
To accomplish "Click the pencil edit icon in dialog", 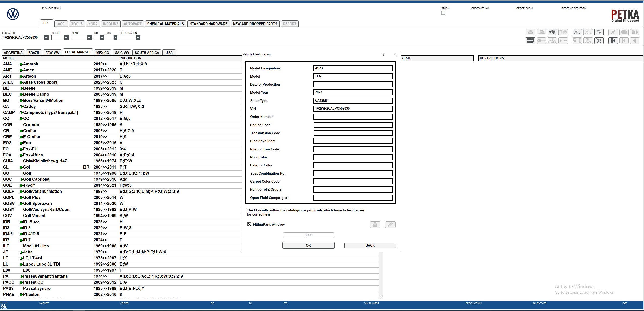I will click(390, 225).
